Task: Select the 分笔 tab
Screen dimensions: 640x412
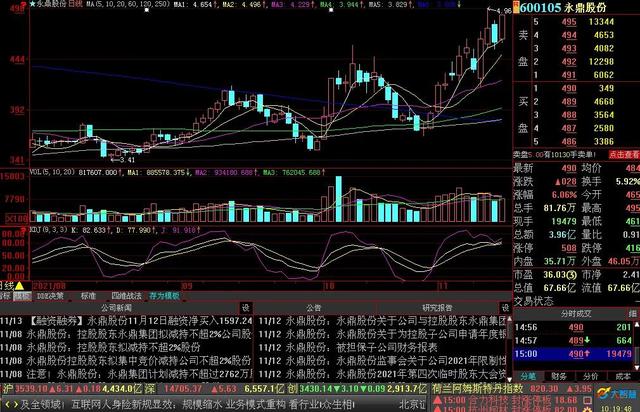Action: [x=528, y=376]
